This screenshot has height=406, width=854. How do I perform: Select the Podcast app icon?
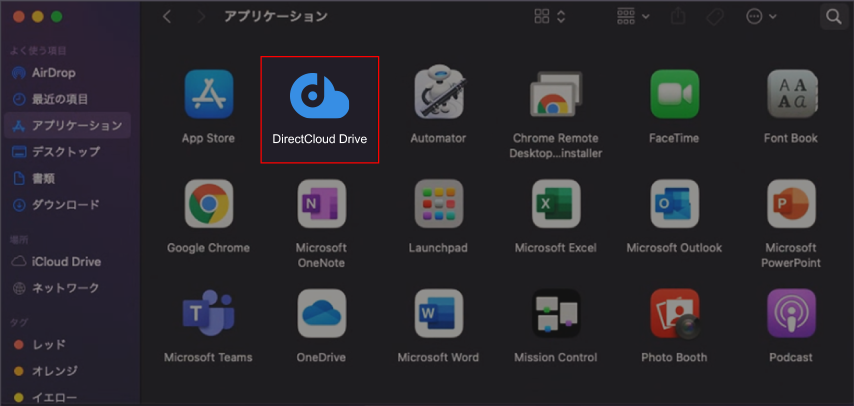point(791,313)
